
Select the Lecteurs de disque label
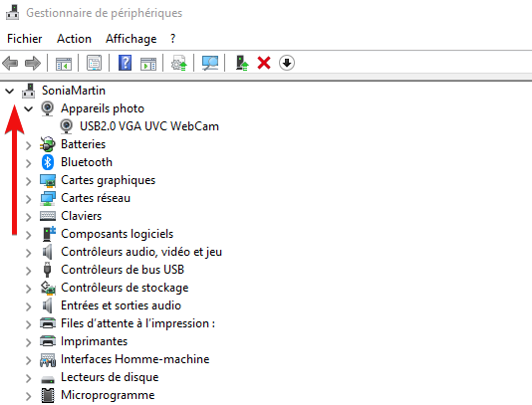(110, 377)
